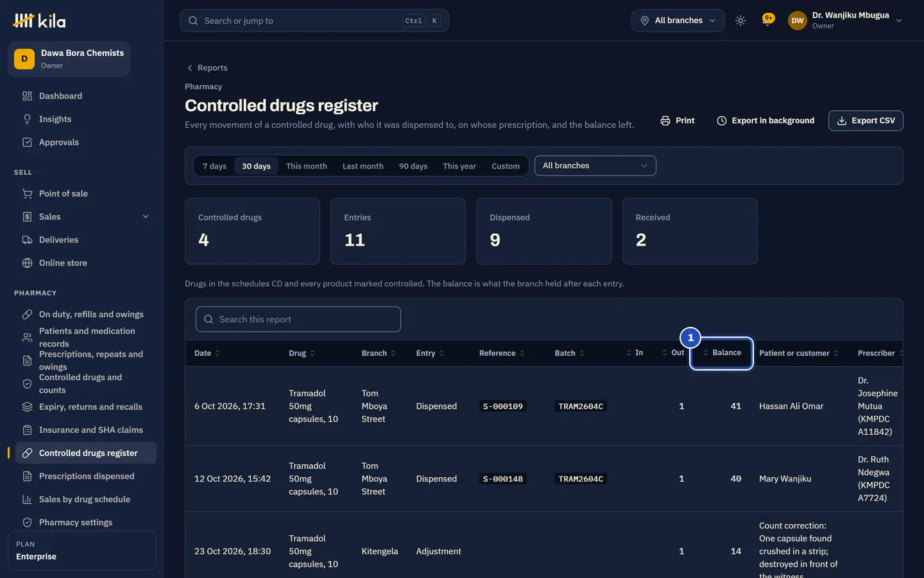924x578 pixels.
Task: Select the 90 days range tab
Action: tap(413, 166)
